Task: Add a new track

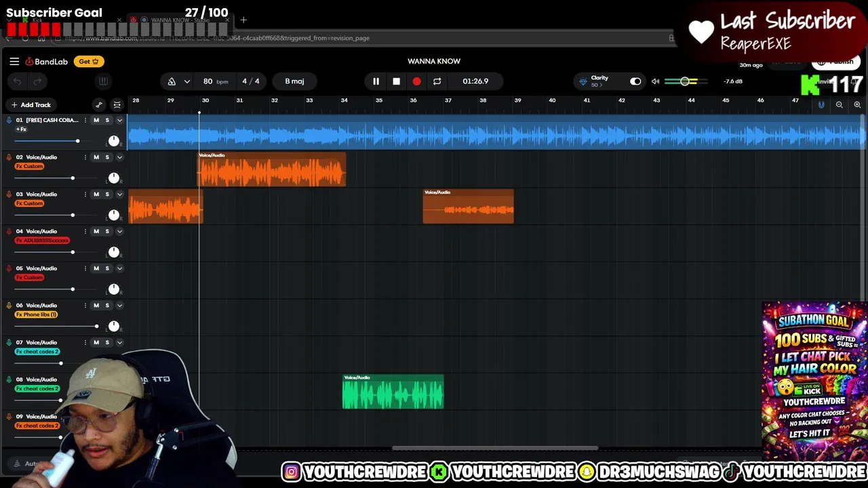Action: tap(31, 105)
